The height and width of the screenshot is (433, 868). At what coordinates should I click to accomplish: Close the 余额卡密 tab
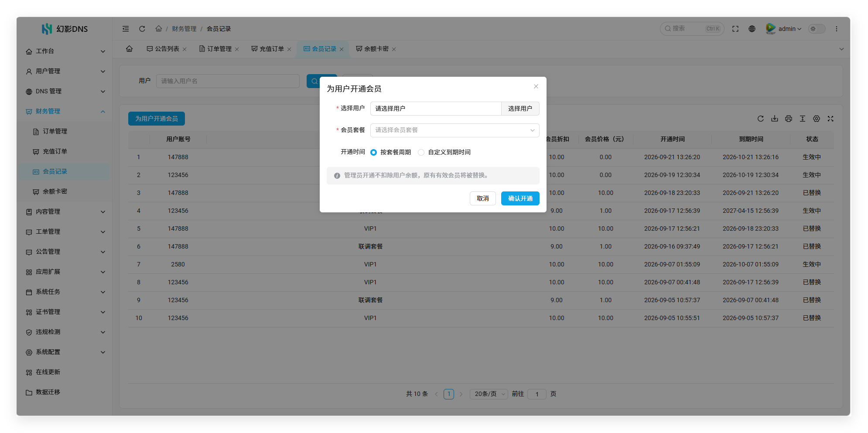[394, 49]
